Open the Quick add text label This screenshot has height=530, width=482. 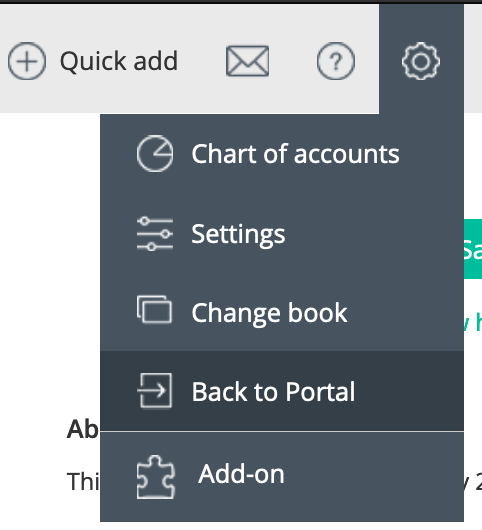(119, 61)
